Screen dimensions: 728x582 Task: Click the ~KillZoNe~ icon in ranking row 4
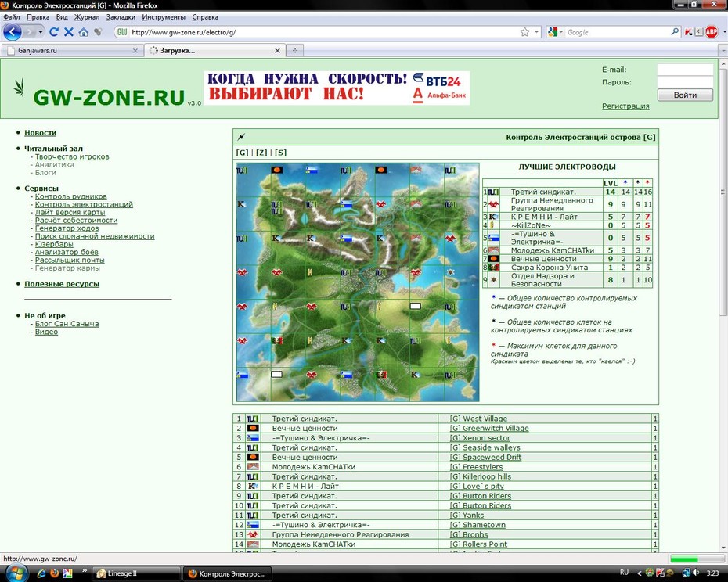pyautogui.click(x=492, y=225)
